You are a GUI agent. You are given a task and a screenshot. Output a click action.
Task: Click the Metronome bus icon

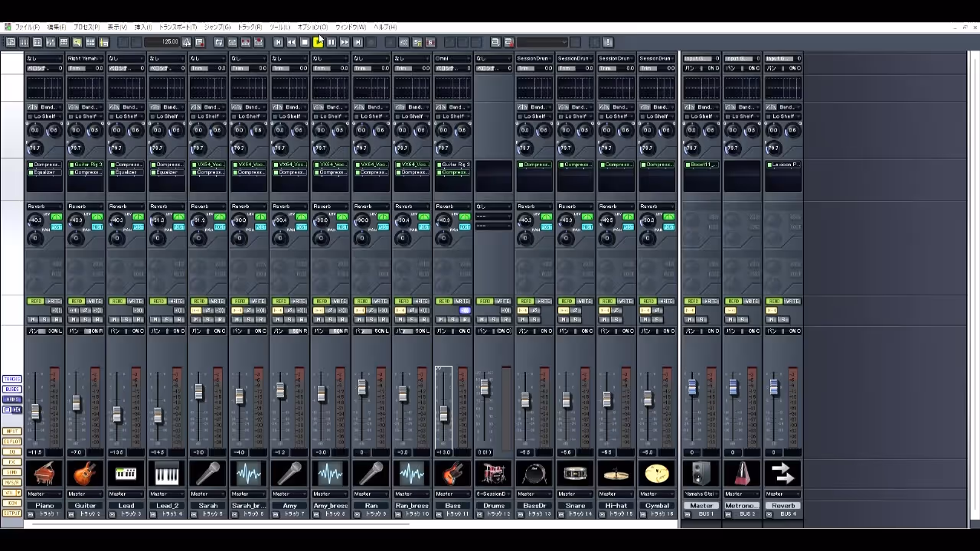[742, 474]
